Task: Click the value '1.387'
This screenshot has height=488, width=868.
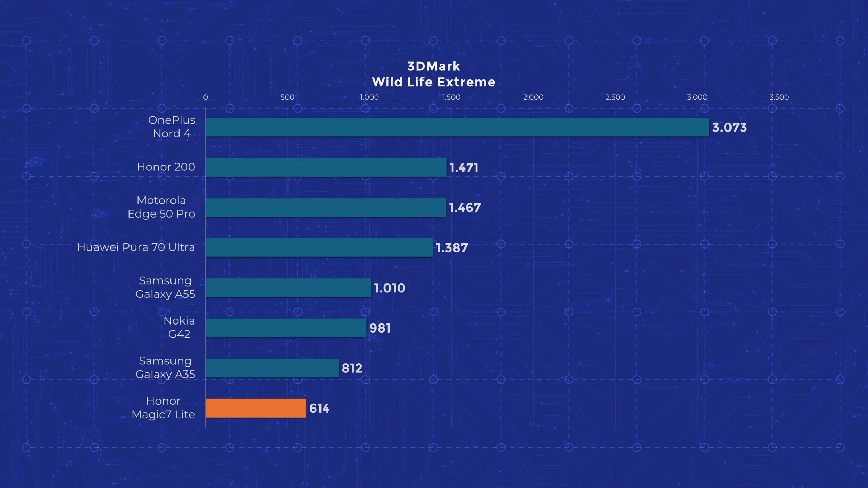Action: click(x=452, y=248)
